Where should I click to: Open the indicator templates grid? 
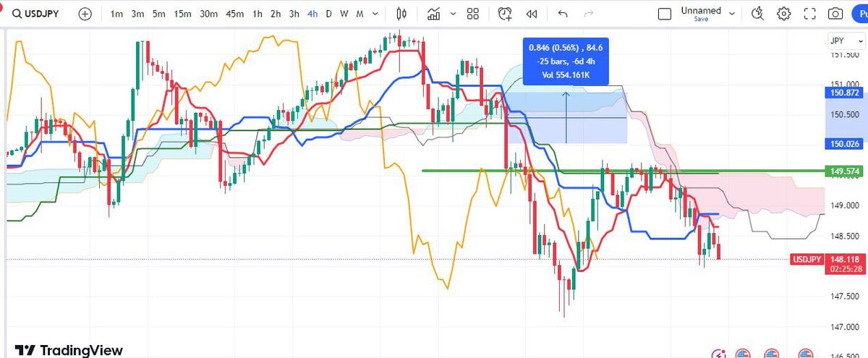tap(473, 14)
